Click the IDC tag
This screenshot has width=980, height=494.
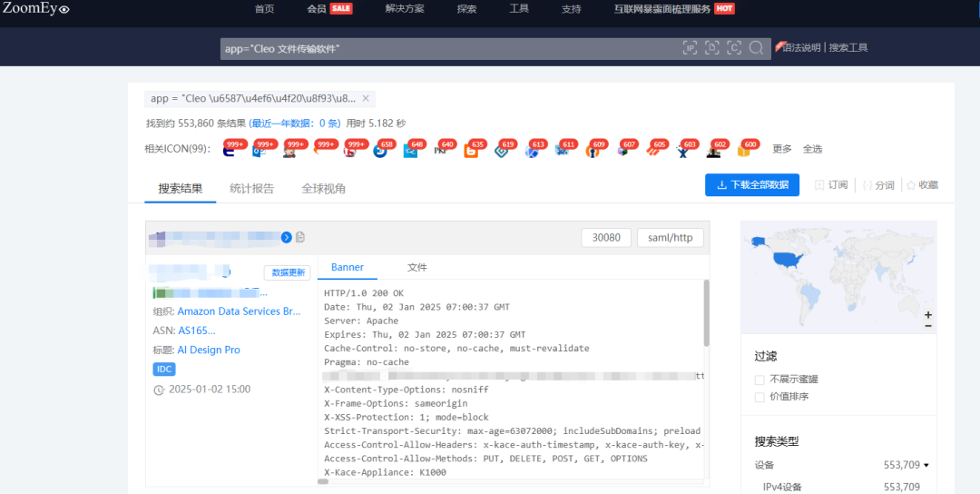(x=164, y=369)
